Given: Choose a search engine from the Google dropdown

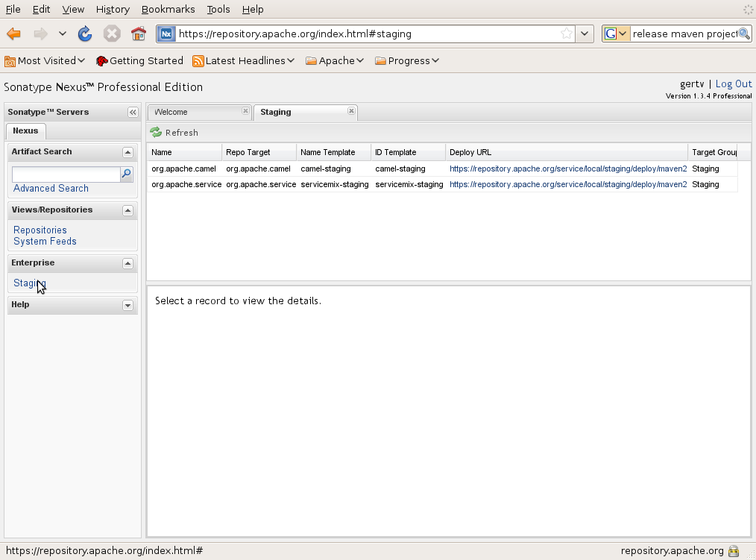Looking at the screenshot, I should 616,34.
